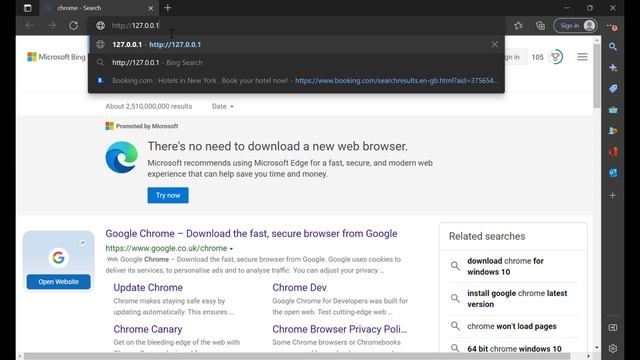Click the Microsoft Bing logo
640x360 pixels.
pos(56,57)
